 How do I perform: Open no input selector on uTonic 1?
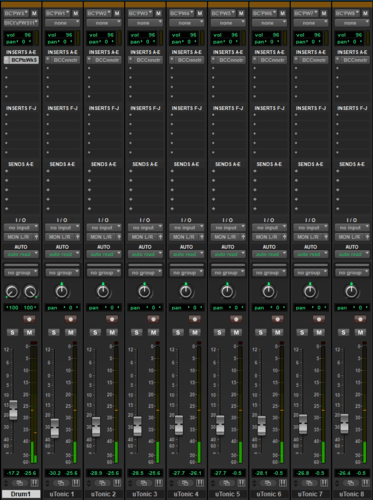(x=62, y=227)
